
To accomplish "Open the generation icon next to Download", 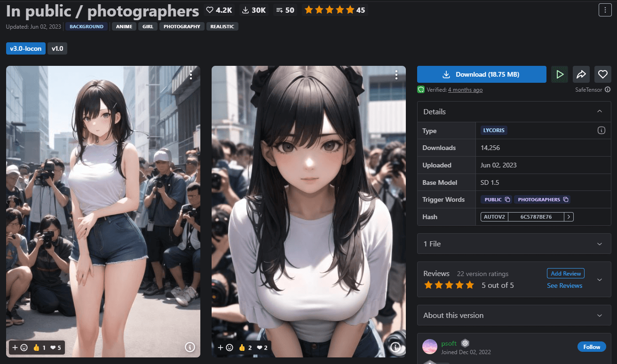I will 559,74.
